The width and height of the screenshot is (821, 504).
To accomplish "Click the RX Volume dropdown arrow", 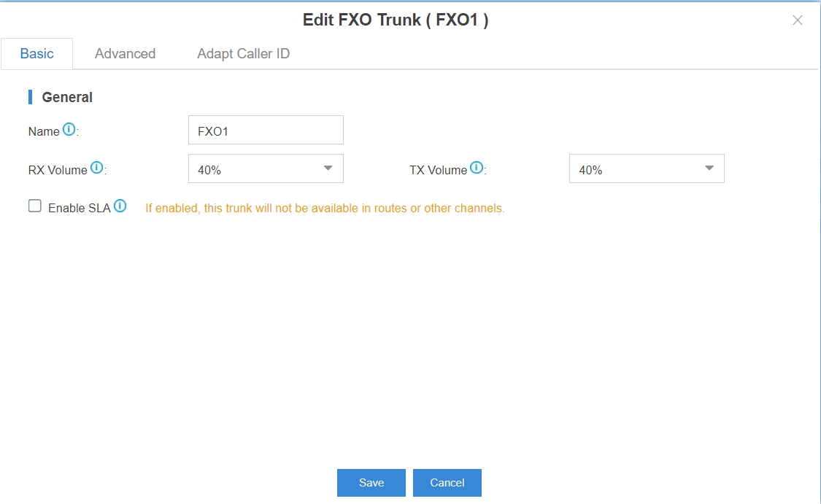I will click(x=328, y=168).
